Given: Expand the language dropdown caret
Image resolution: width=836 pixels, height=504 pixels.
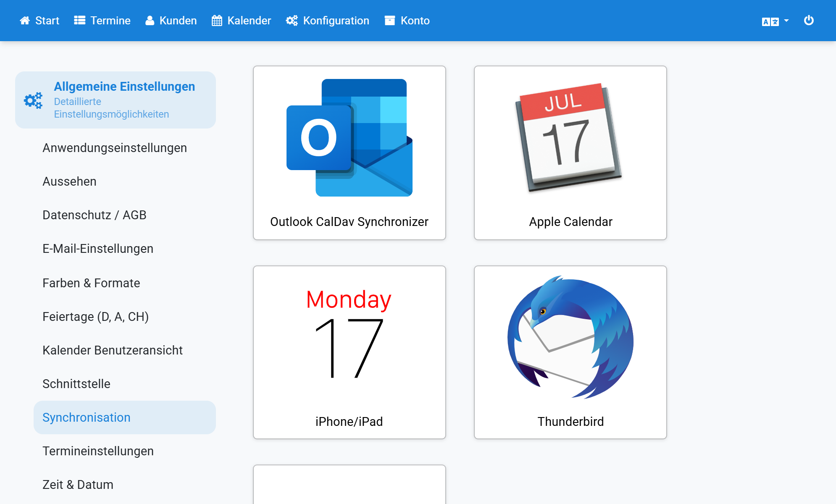Looking at the screenshot, I should (x=786, y=21).
